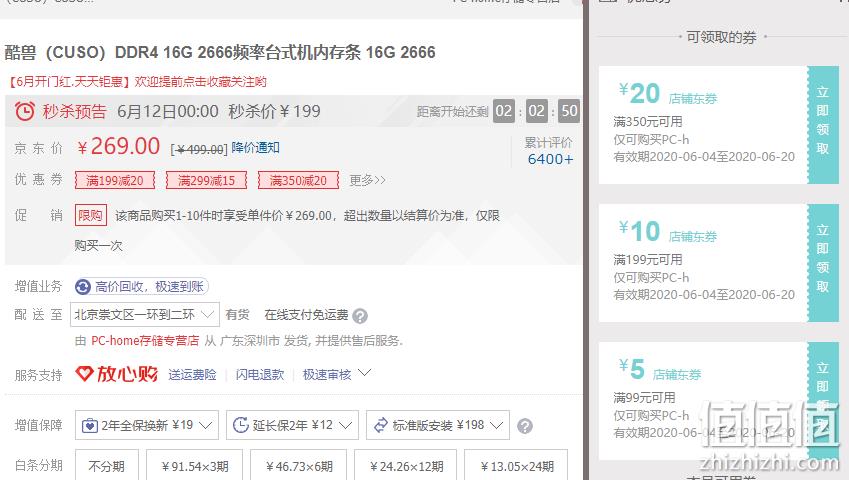Viewport: 849px width, 480px height.
Task: Click the 满299减15 coupon tag
Action: coord(206,180)
